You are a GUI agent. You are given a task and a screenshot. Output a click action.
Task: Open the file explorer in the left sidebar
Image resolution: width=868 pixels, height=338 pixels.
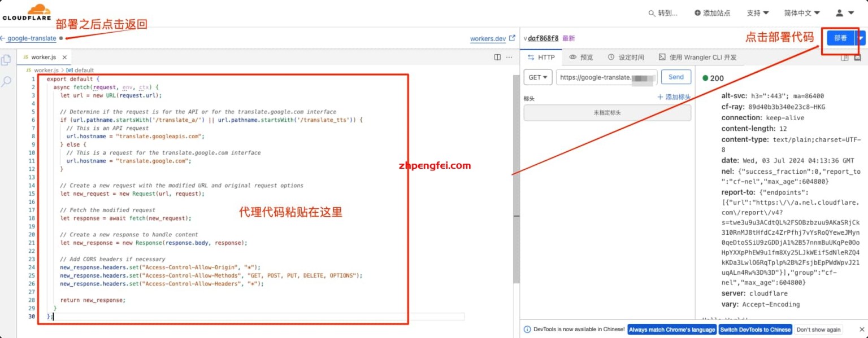click(6, 59)
